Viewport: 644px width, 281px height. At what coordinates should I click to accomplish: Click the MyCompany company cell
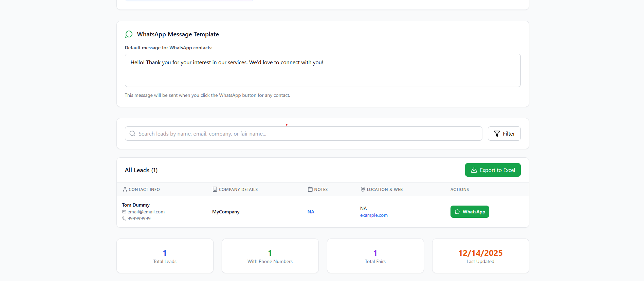[226, 212]
